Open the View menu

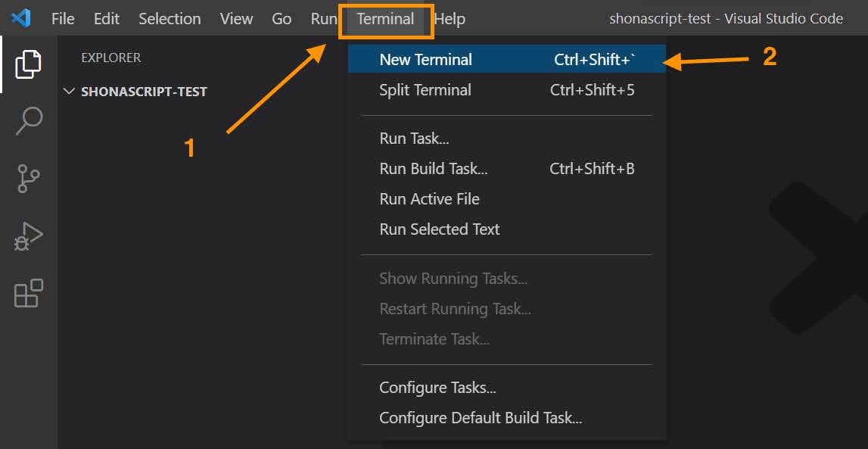(x=236, y=19)
